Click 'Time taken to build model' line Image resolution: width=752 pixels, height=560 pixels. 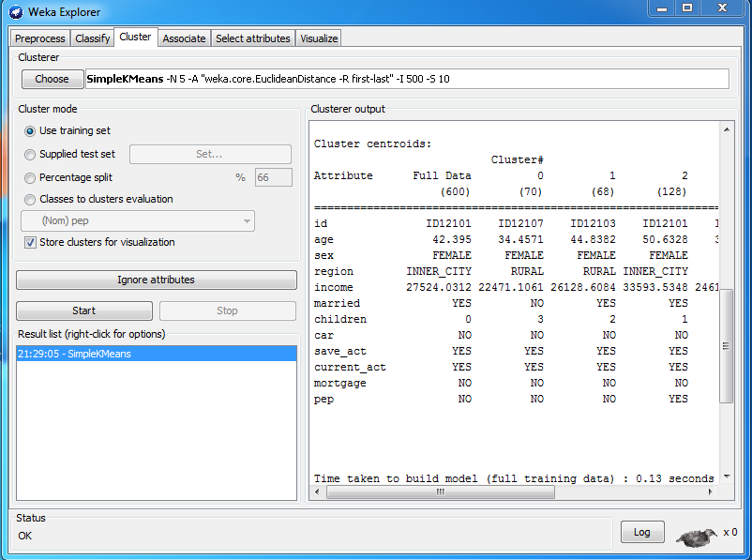click(514, 478)
